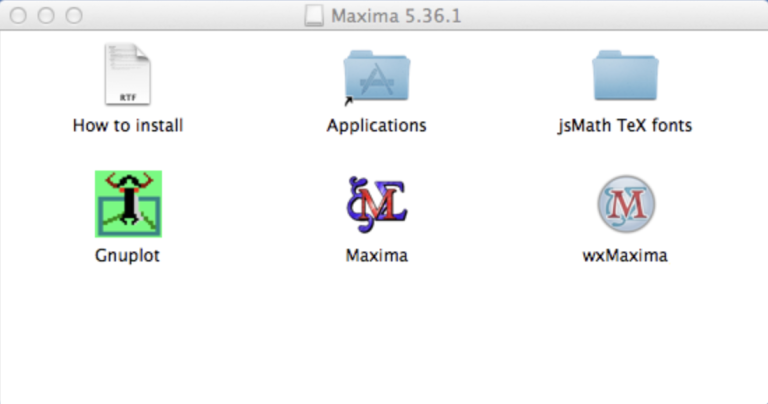Click the "wxMaxima" name label

pos(625,255)
